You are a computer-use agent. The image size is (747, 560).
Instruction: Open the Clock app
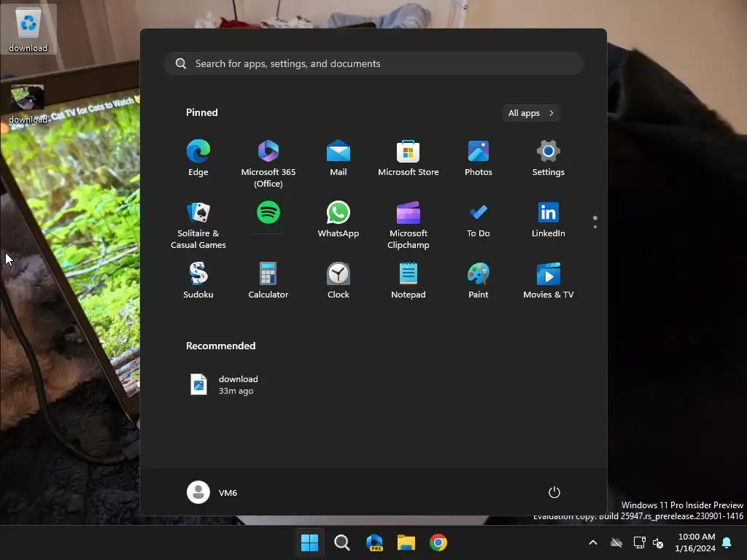pos(338,281)
